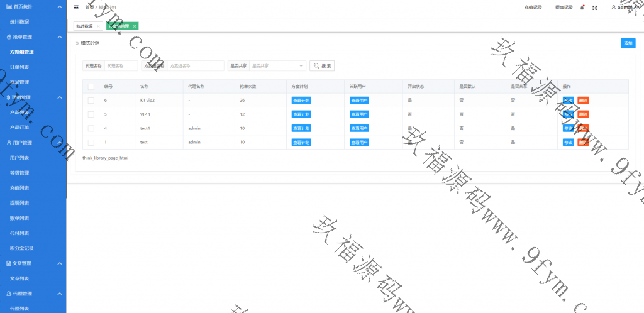Tick the select-all checkbox in table header

pyautogui.click(x=91, y=87)
